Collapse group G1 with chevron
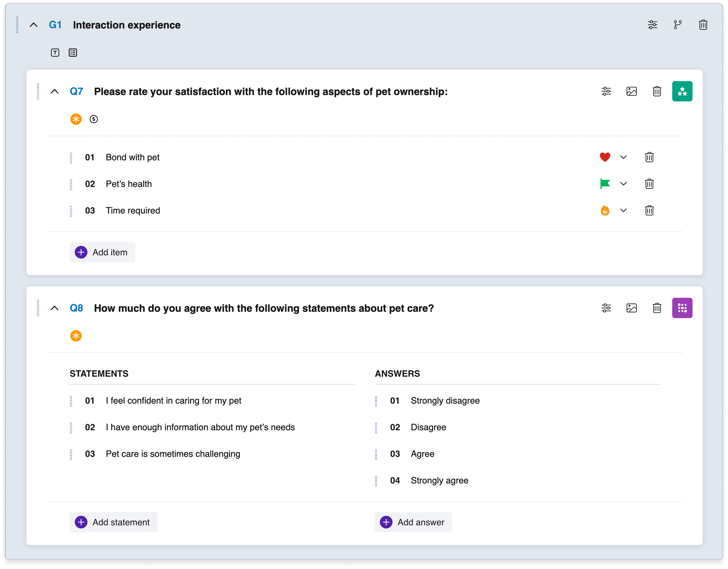 pos(34,25)
